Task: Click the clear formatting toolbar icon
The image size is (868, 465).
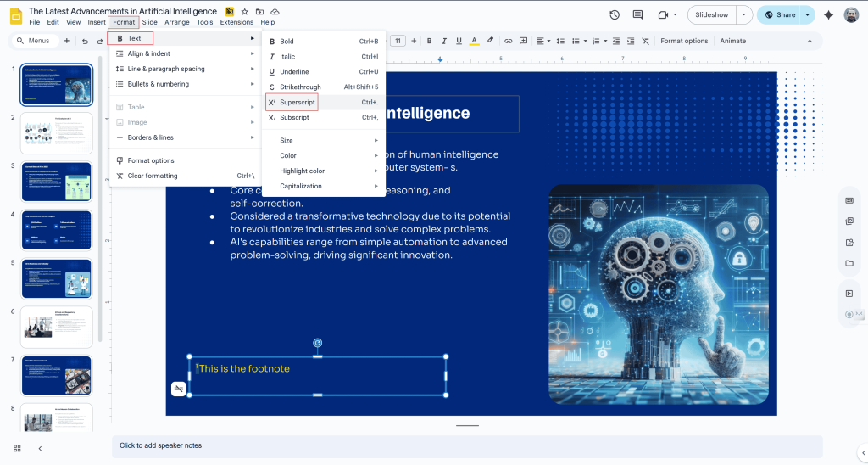Action: click(645, 41)
